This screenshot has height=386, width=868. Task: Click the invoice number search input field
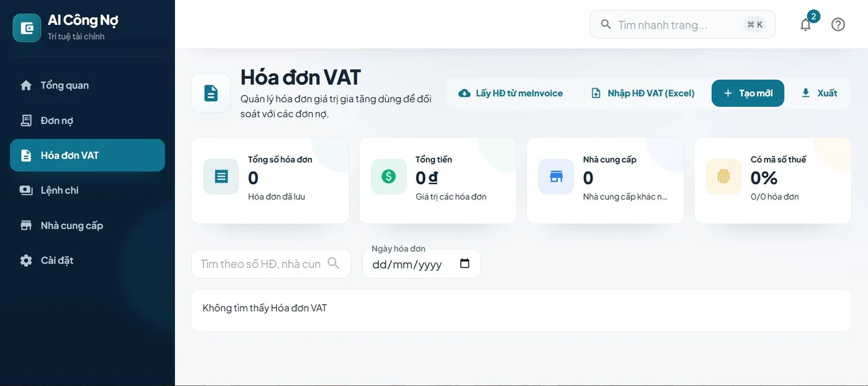tap(271, 264)
